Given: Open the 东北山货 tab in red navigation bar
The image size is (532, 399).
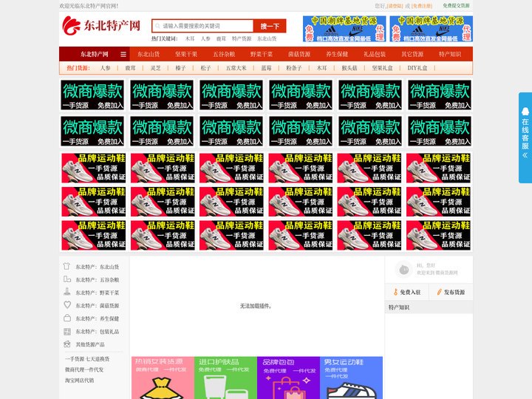Looking at the screenshot, I should pyautogui.click(x=149, y=54).
